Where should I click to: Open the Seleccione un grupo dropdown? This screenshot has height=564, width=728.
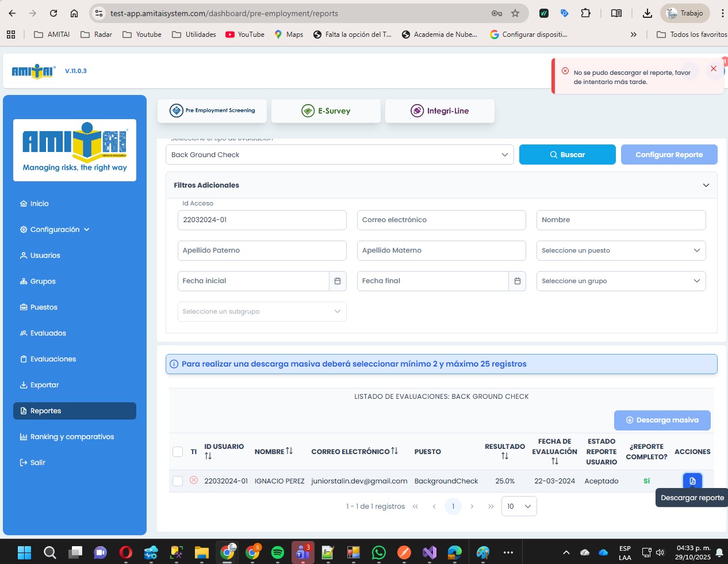click(x=620, y=281)
